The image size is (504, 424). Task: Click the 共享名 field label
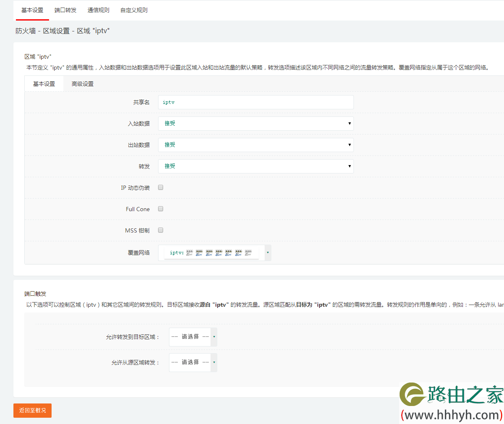[141, 102]
